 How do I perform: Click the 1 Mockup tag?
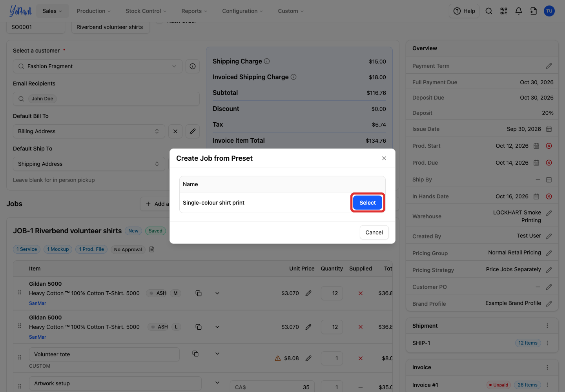pos(58,249)
